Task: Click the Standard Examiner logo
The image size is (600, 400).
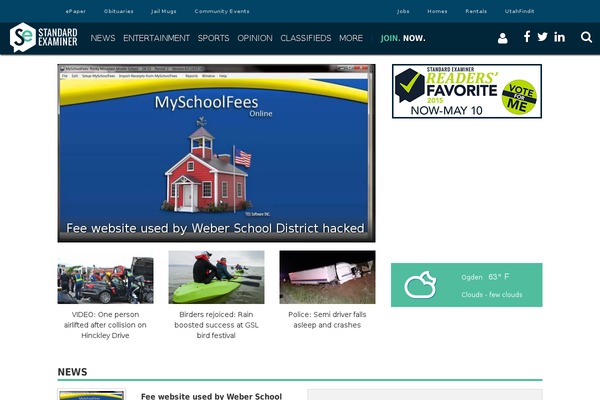Action: pyautogui.click(x=44, y=37)
